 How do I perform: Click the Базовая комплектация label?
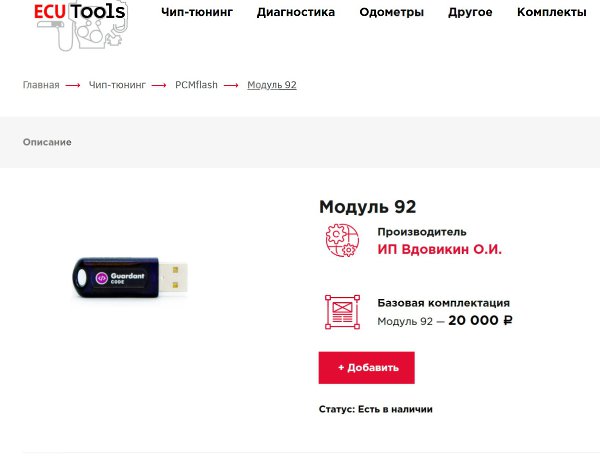tap(443, 303)
